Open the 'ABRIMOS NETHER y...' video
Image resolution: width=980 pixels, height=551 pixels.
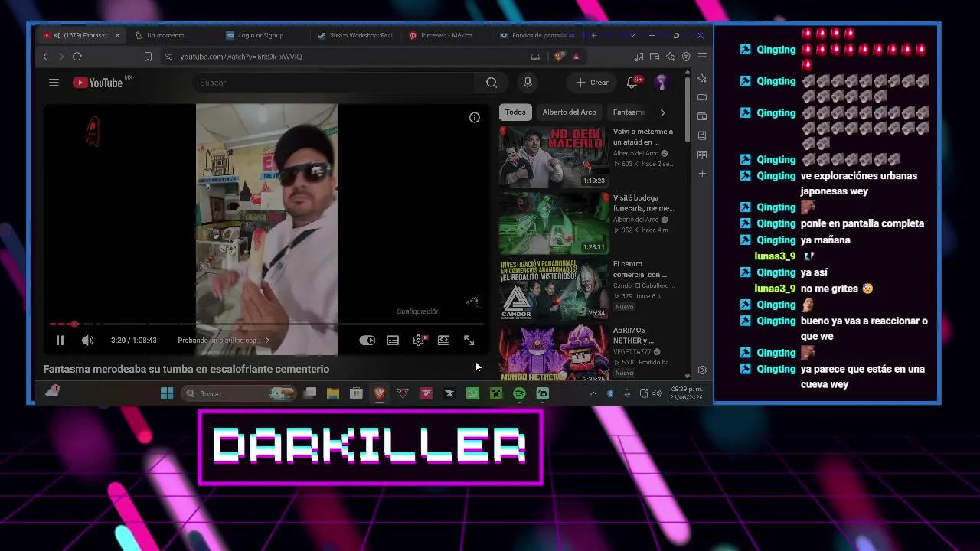[633, 335]
